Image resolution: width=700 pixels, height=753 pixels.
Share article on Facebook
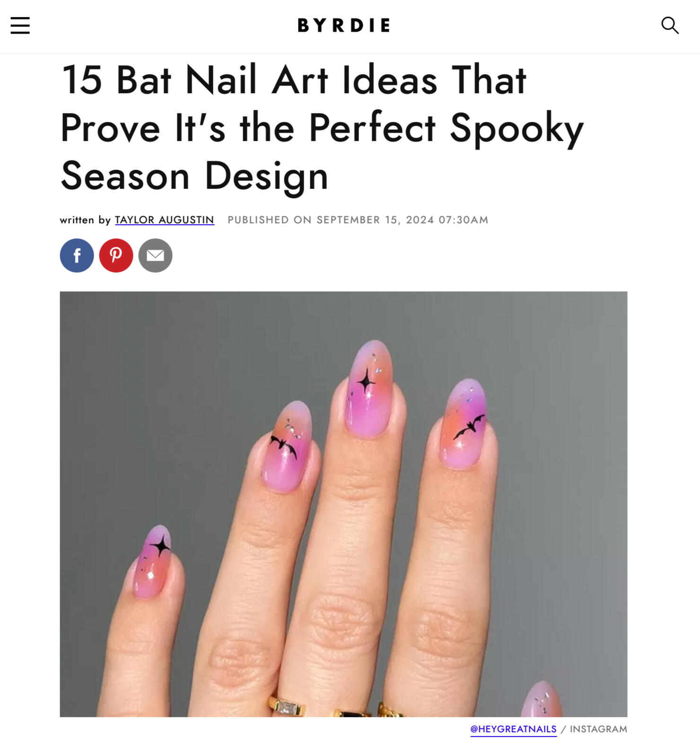point(77,255)
